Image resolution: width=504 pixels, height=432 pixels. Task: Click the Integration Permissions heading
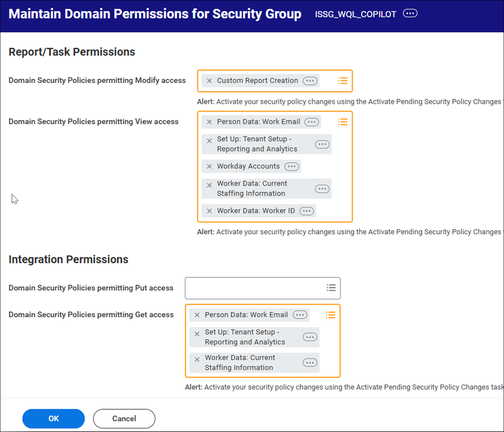pyautogui.click(x=69, y=260)
